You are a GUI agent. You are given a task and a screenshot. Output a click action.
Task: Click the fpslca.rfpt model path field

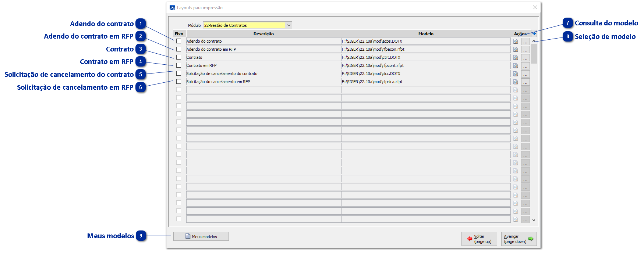click(x=426, y=82)
